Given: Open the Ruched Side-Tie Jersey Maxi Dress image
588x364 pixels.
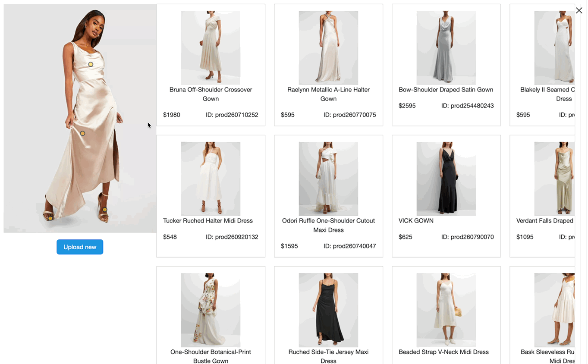Looking at the screenshot, I should [x=328, y=310].
